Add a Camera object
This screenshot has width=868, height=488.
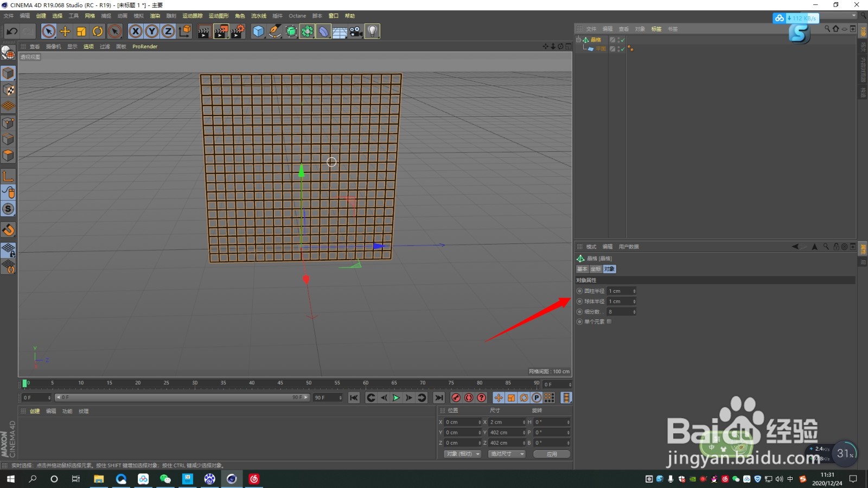356,31
